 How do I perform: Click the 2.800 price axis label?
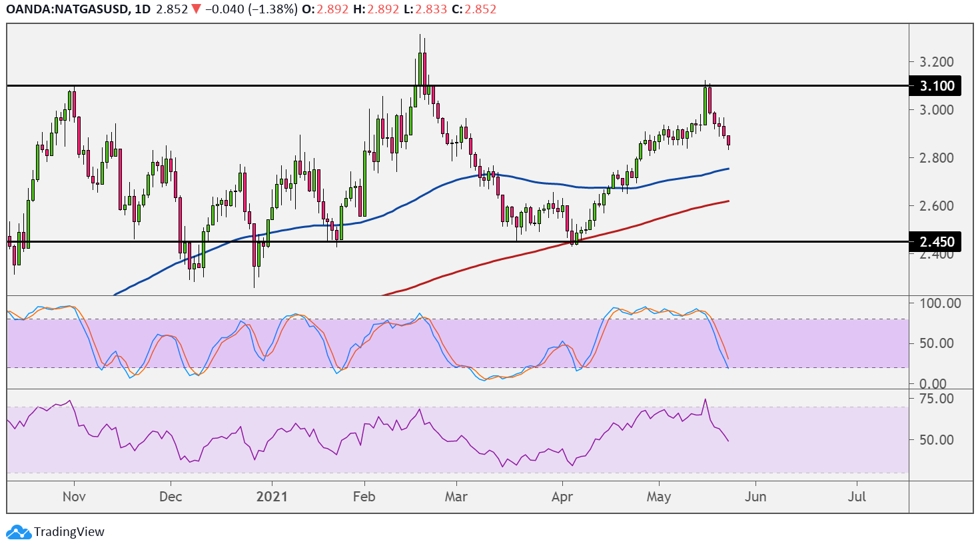937,158
